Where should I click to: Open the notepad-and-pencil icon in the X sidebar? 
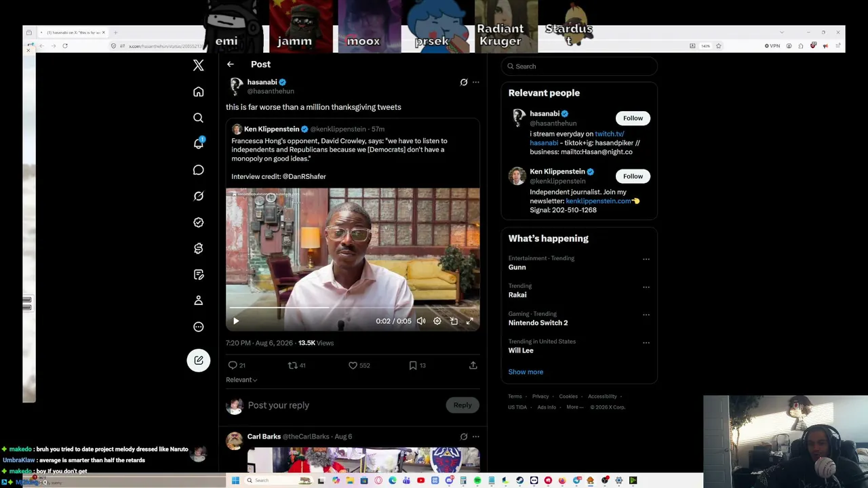pyautogui.click(x=198, y=274)
